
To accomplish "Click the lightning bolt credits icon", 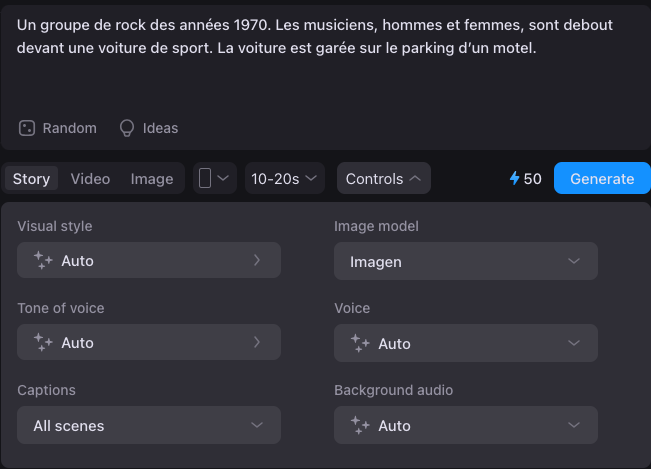I will point(515,179).
